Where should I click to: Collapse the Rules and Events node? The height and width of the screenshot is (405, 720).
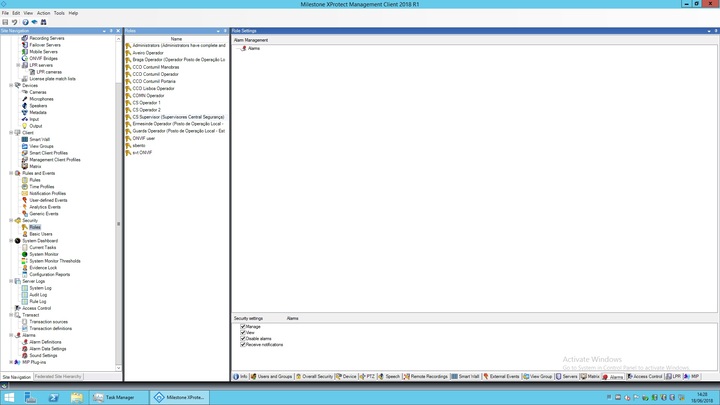(11, 173)
